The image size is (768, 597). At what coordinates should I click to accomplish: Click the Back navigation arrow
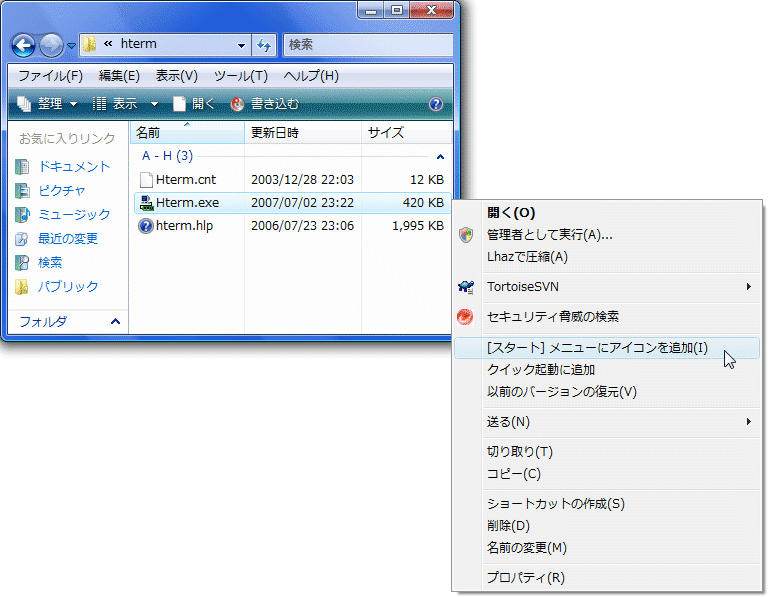pos(23,46)
